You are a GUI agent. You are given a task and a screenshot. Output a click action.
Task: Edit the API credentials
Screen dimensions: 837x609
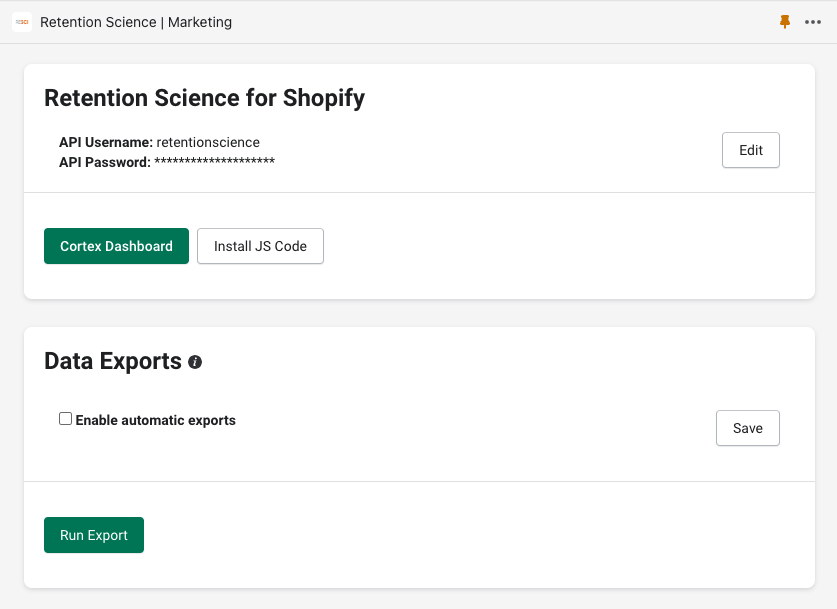(x=751, y=150)
